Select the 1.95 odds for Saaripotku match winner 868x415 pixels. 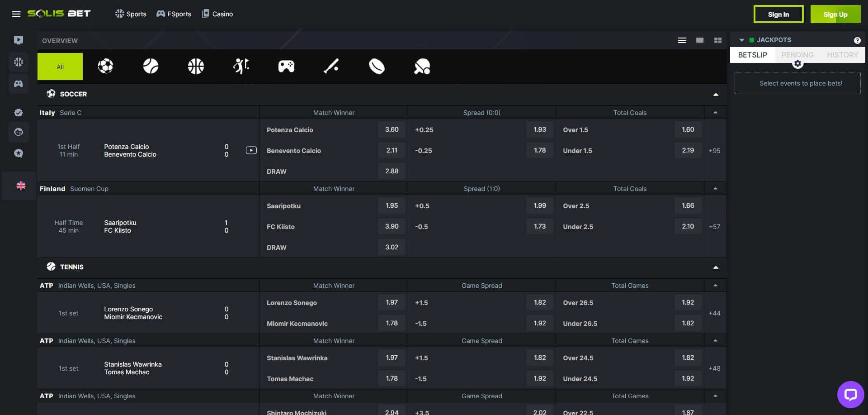pos(392,205)
